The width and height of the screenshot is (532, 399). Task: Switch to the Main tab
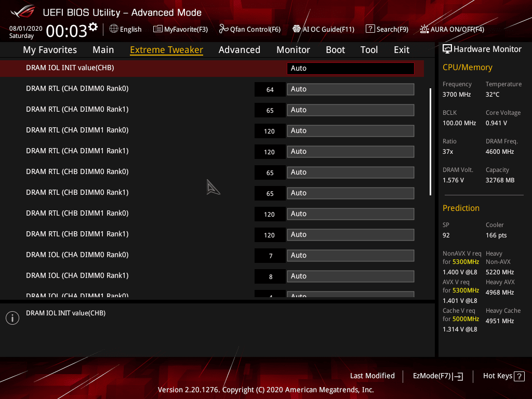[103, 50]
